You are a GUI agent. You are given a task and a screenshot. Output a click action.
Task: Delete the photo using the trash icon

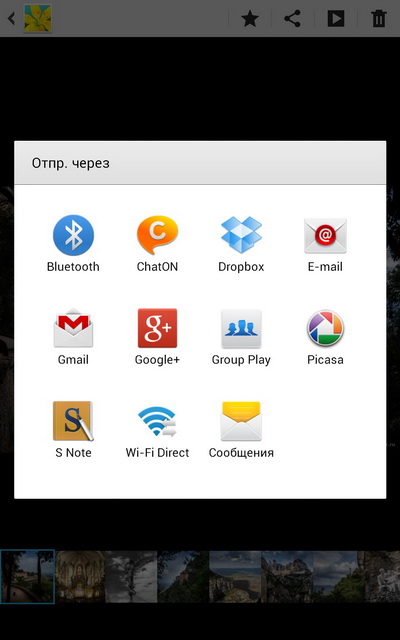[x=378, y=19]
